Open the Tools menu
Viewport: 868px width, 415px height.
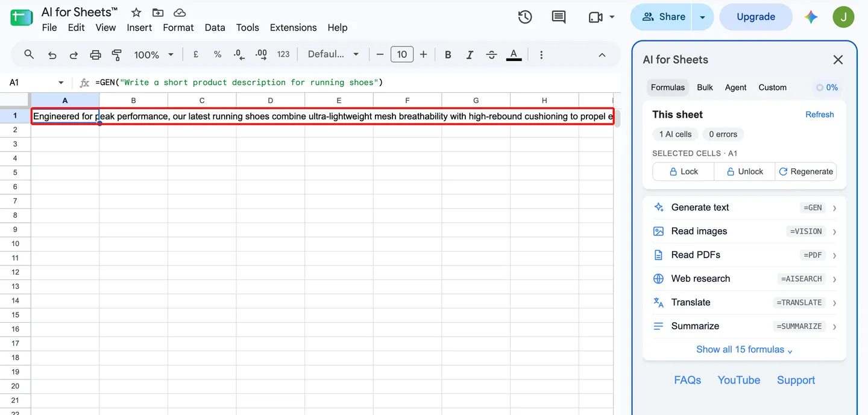click(x=247, y=28)
